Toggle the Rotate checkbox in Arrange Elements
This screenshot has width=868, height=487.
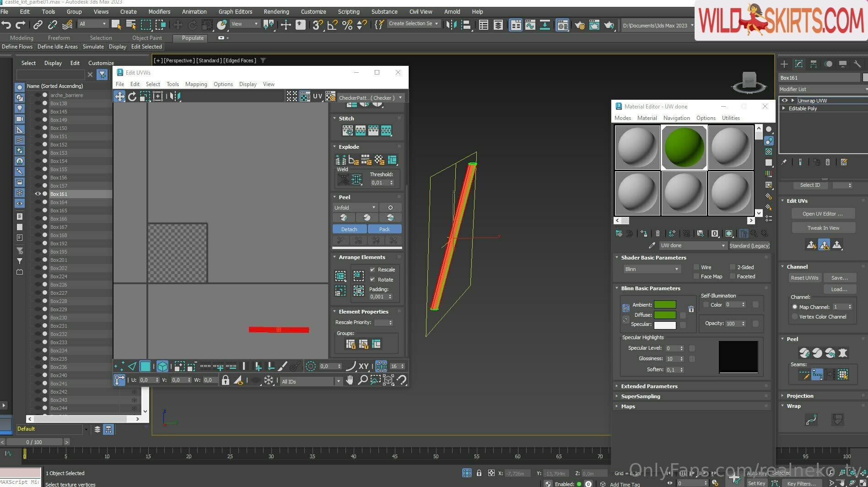coord(372,280)
